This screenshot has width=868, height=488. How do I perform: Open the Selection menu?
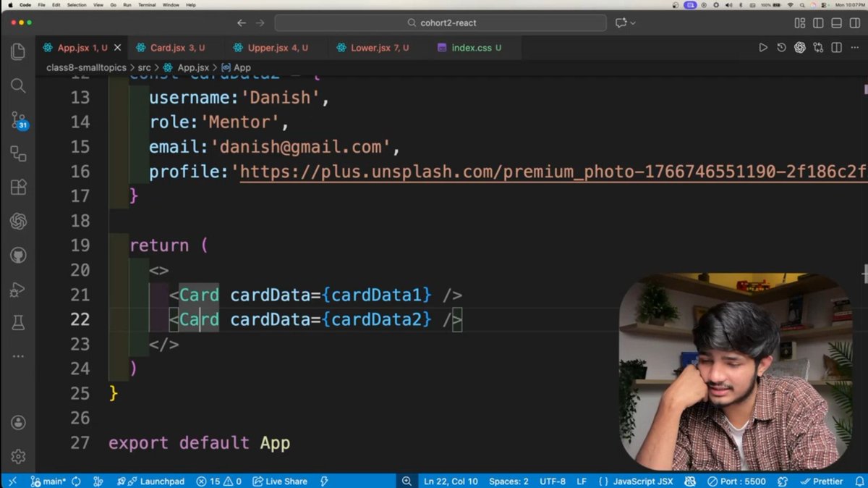pyautogui.click(x=77, y=5)
